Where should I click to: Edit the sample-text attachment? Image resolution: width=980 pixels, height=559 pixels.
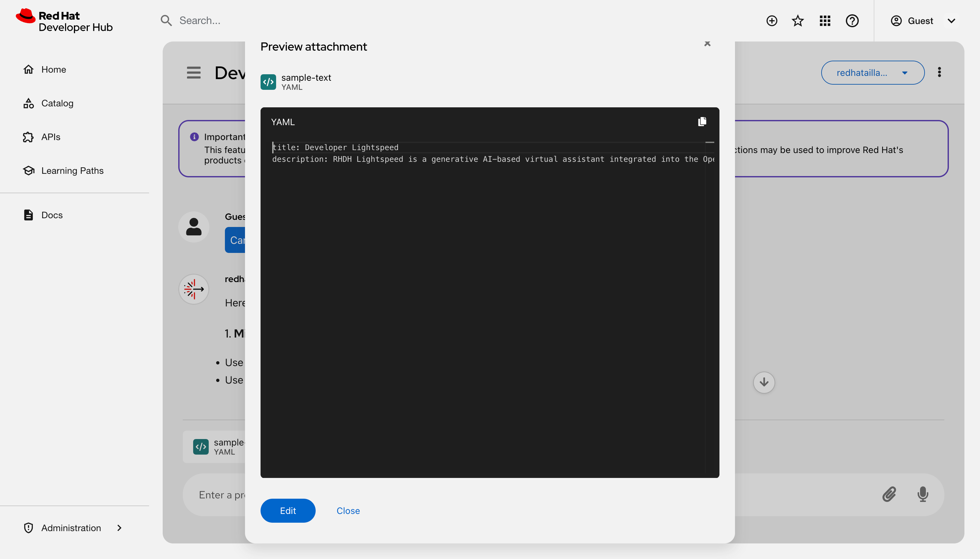(x=288, y=510)
